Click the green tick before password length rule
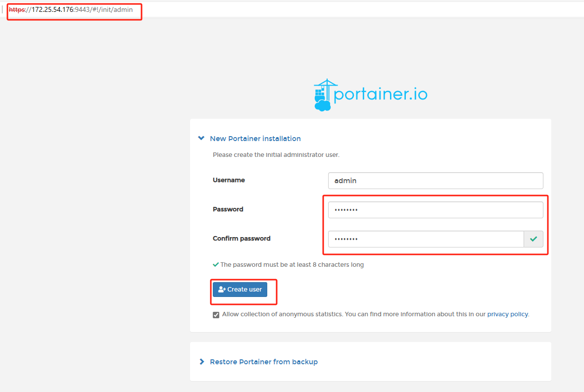This screenshot has height=392, width=584. (216, 265)
